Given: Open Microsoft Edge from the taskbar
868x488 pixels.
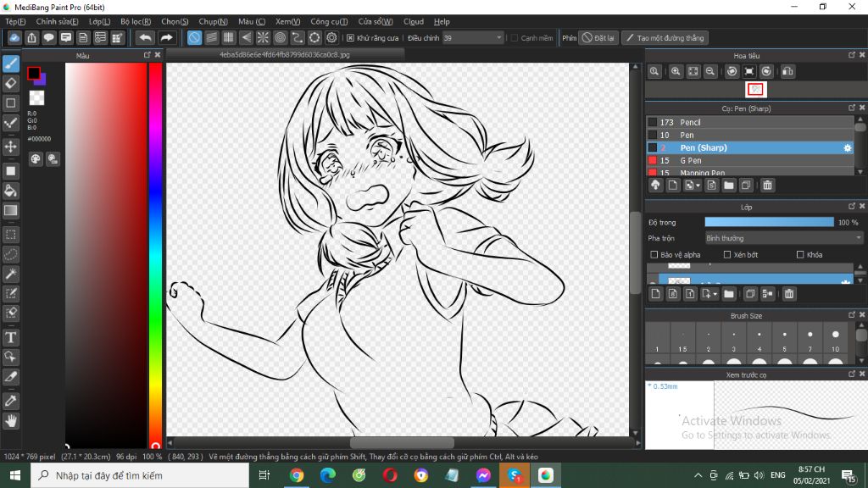Looking at the screenshot, I should pyautogui.click(x=328, y=475).
